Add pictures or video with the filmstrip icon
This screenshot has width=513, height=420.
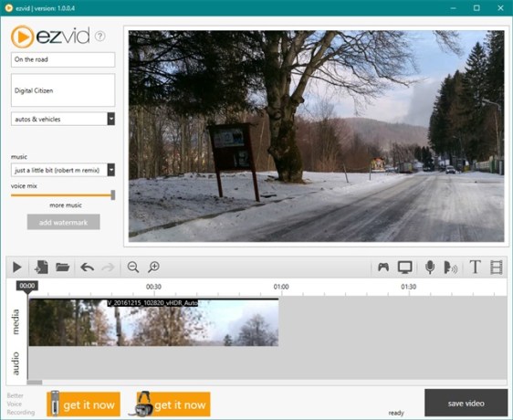[497, 268]
